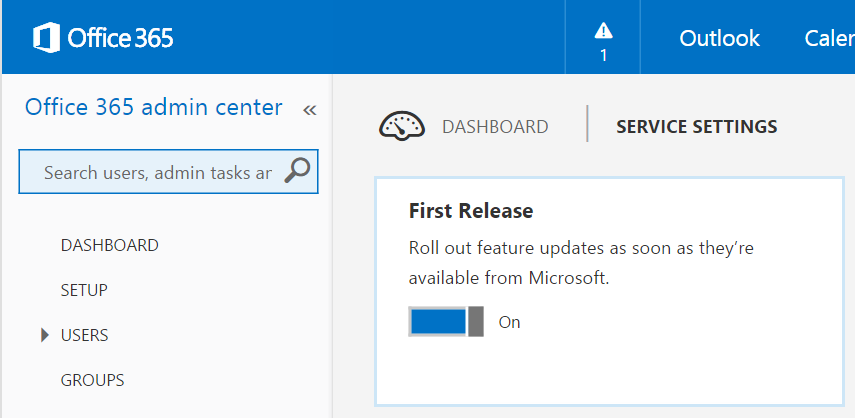Open the alert warning triangle notification

coord(603,31)
